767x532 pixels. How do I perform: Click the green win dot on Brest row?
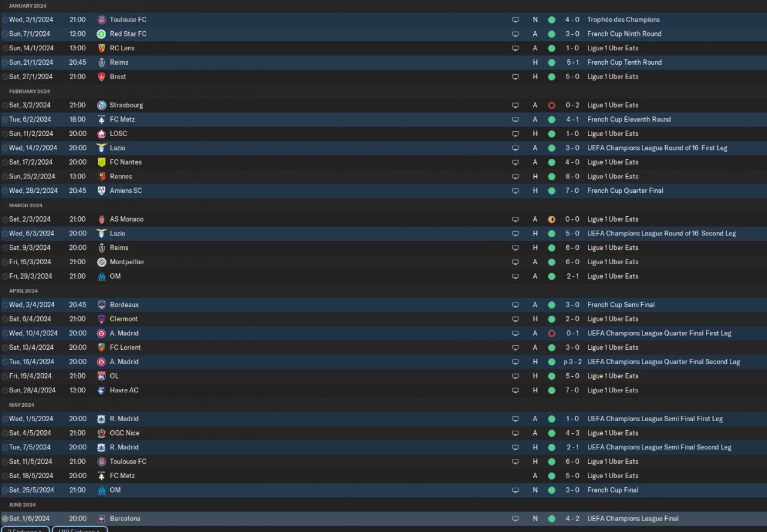(x=551, y=77)
